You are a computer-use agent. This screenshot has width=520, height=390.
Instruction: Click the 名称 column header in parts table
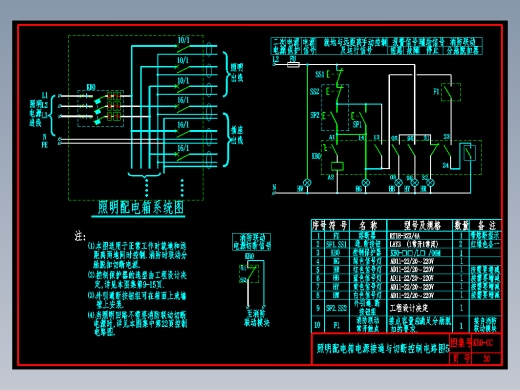coord(368,226)
